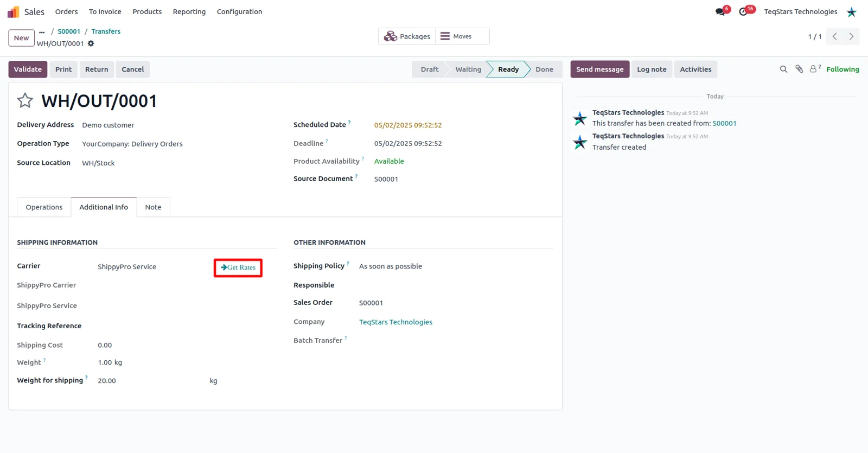Open attachments via the paperclip icon
This screenshot has height=453, width=868.
(799, 69)
